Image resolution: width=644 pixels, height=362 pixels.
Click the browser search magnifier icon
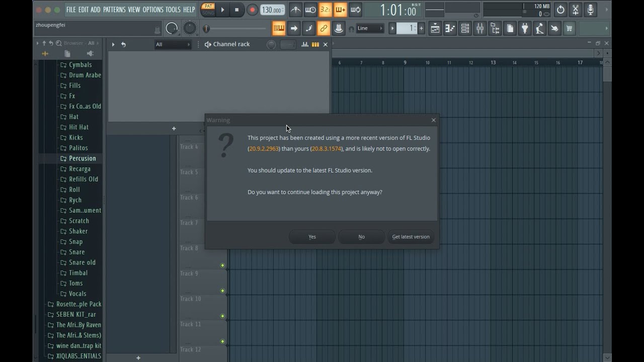pos(59,43)
